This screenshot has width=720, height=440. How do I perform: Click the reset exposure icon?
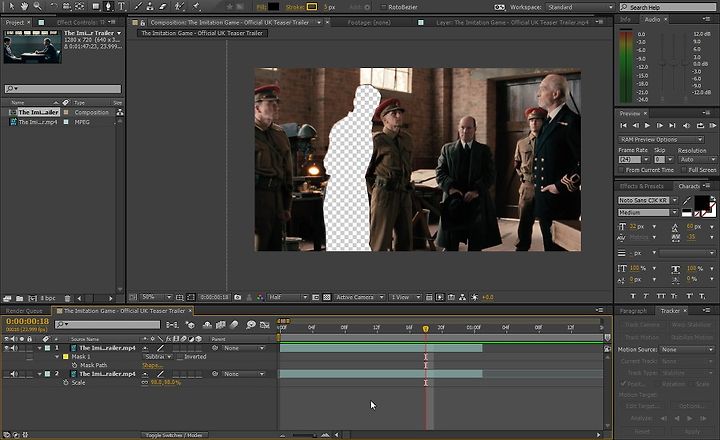474,297
